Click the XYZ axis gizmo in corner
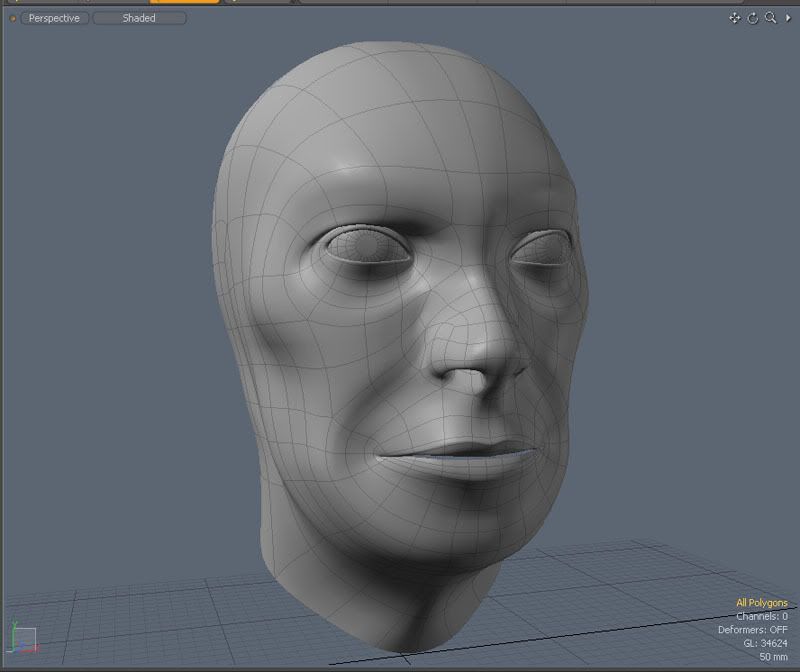Image resolution: width=800 pixels, height=672 pixels. click(x=22, y=638)
